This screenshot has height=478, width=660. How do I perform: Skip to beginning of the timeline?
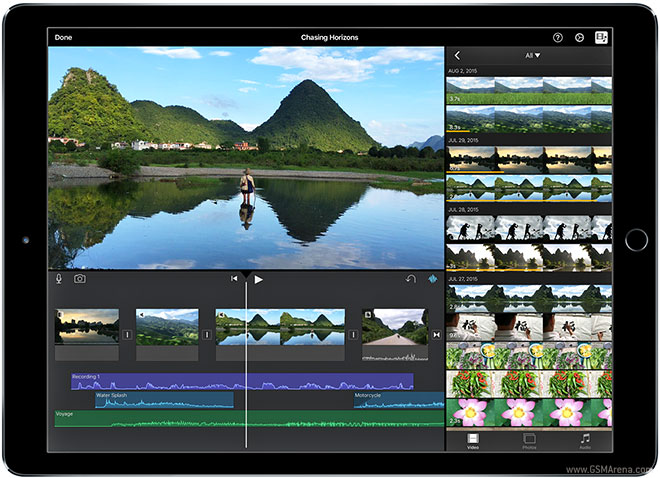(x=234, y=279)
